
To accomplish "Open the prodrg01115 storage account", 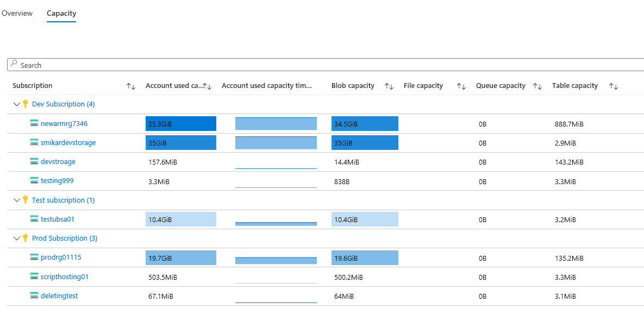I will [61, 257].
